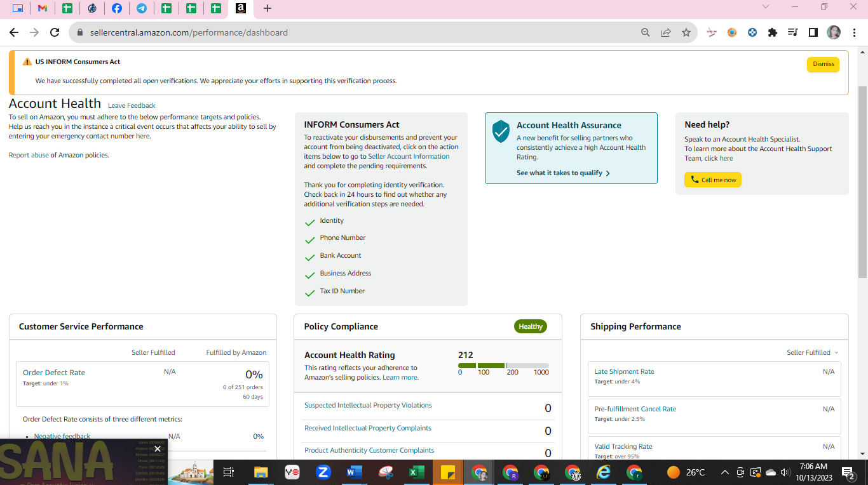The height and width of the screenshot is (485, 868).
Task: Open Microsoft Word from the taskbar
Action: [x=354, y=472]
